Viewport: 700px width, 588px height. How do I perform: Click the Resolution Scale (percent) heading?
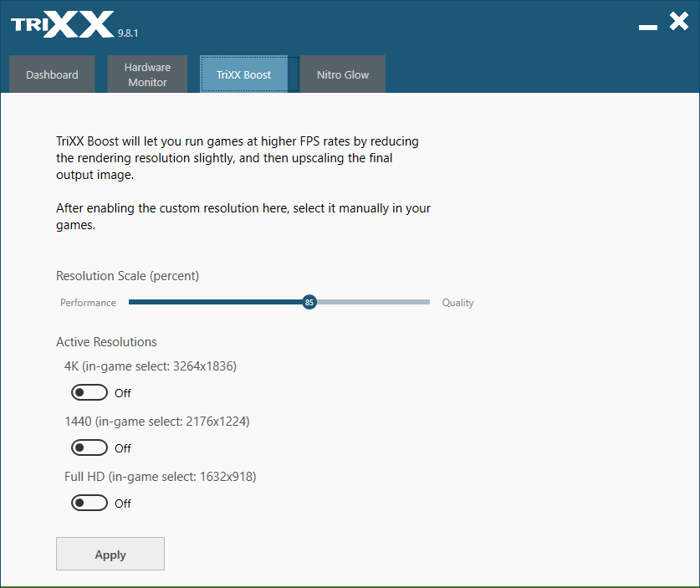[x=128, y=276]
